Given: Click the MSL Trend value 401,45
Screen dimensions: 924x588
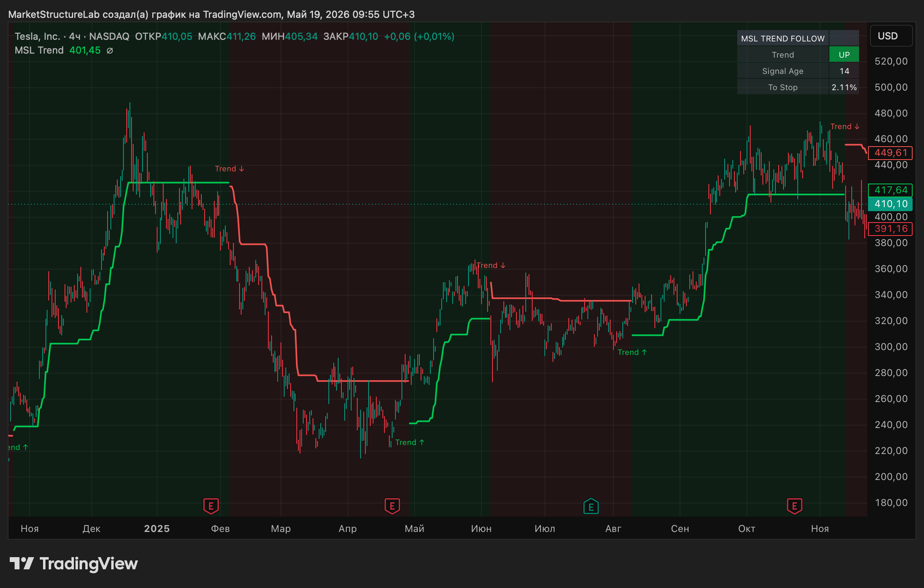Looking at the screenshot, I should [85, 50].
